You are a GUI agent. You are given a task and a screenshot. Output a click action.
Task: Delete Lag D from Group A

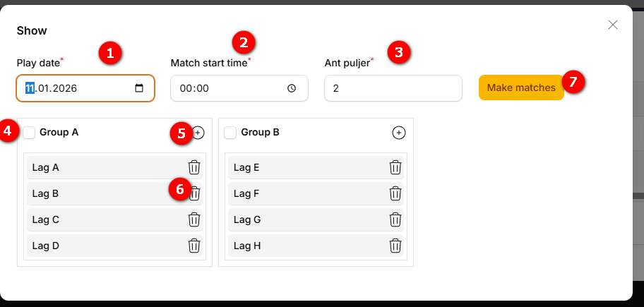(194, 246)
